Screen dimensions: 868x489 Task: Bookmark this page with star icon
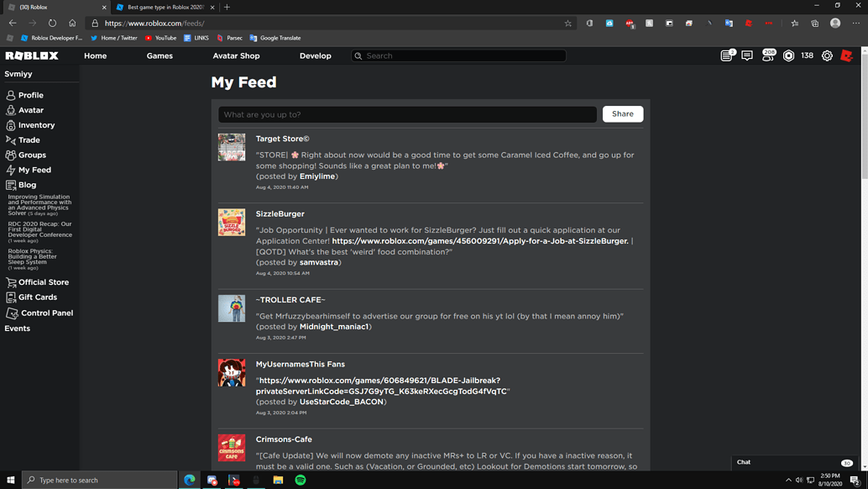click(x=567, y=24)
